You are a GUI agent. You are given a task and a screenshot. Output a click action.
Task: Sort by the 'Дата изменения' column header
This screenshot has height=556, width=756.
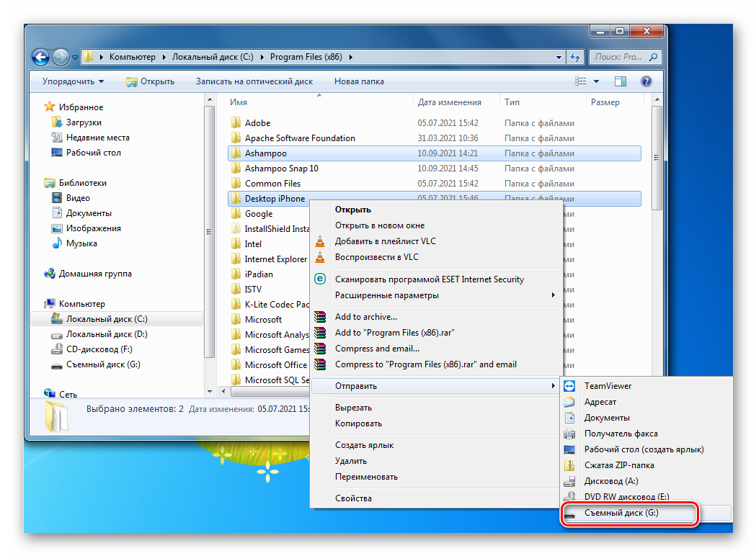(449, 102)
